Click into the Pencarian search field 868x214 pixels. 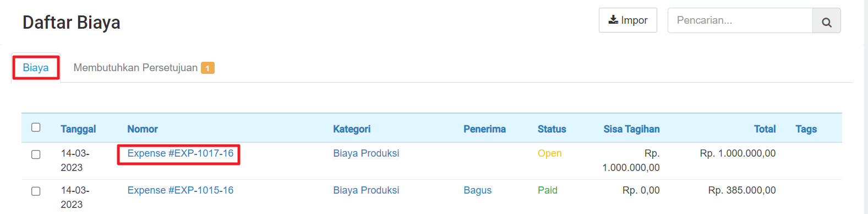740,20
